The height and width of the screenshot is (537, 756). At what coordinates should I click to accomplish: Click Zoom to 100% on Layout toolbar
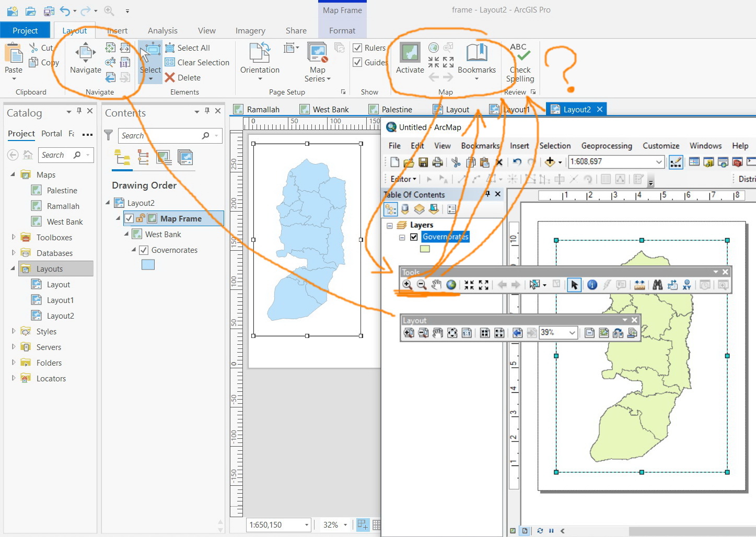467,333
